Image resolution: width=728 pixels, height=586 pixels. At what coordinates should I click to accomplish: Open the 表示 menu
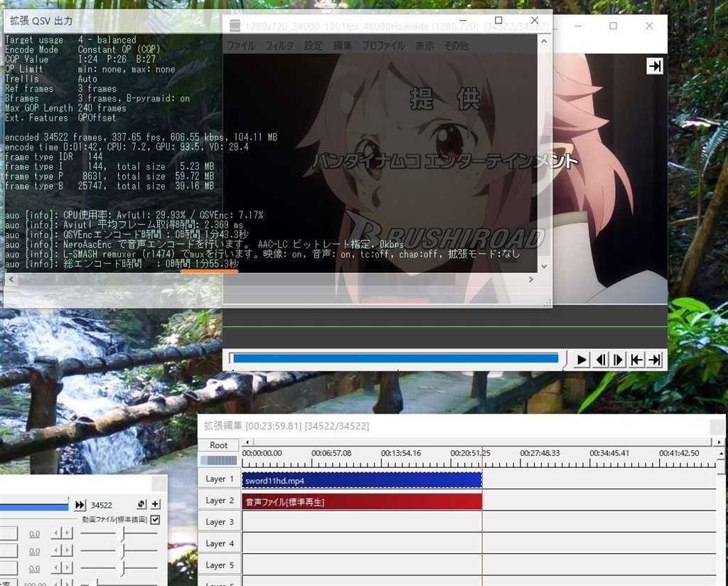pyautogui.click(x=424, y=46)
